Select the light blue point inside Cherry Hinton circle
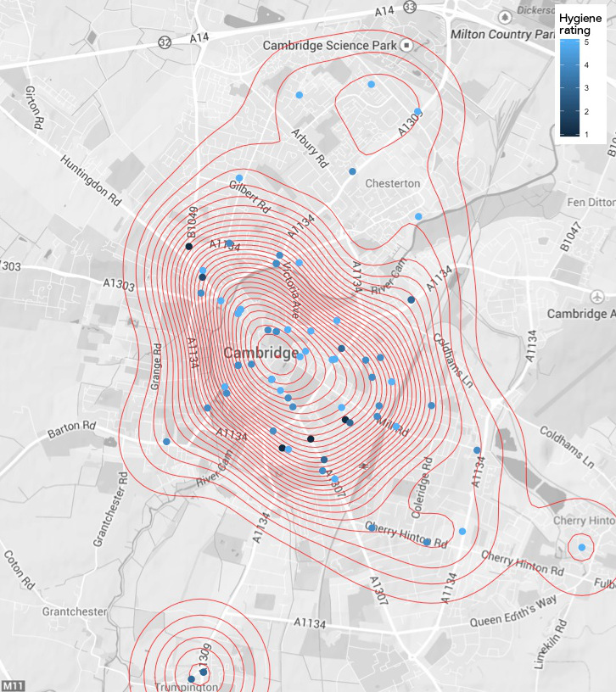This screenshot has height=692, width=616. 582,547
